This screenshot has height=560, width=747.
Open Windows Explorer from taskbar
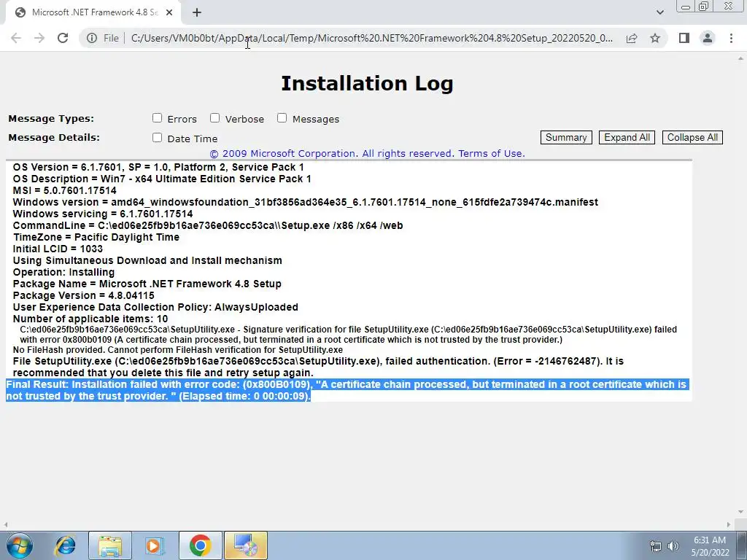point(110,545)
